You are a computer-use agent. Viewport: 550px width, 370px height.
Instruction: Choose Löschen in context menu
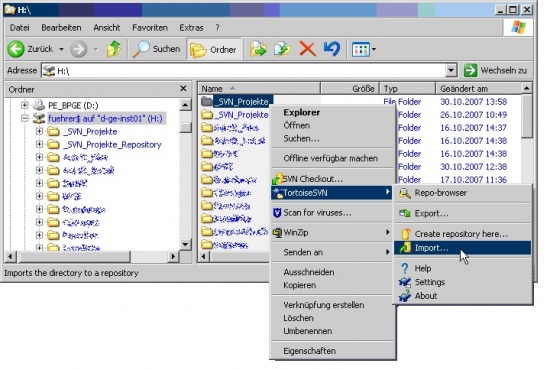[333, 318]
